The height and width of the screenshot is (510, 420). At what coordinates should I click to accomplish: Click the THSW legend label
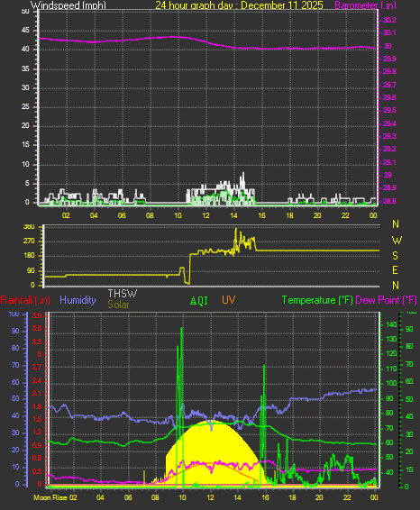(123, 294)
